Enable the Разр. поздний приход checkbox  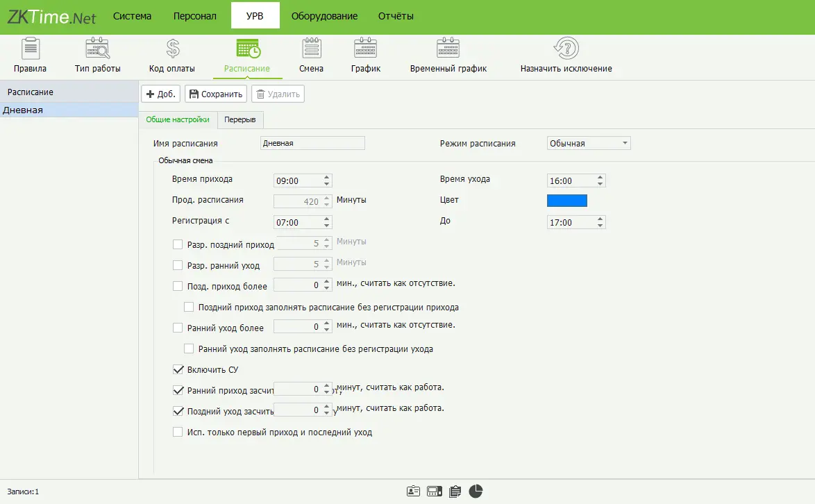[178, 244]
